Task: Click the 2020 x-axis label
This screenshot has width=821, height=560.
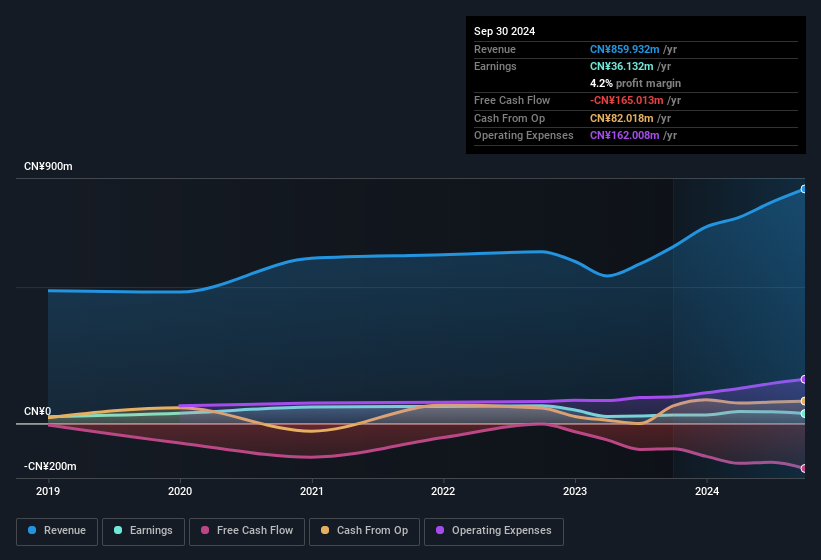Action: coord(180,491)
